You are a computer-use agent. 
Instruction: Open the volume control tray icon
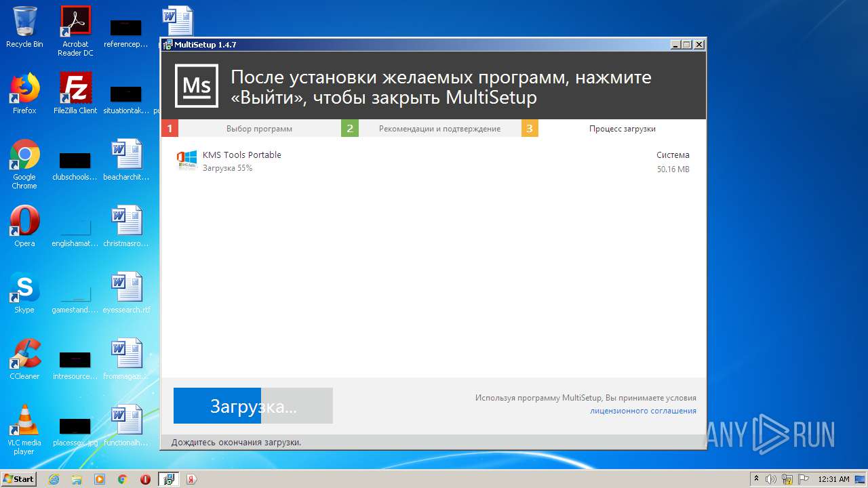coord(772,479)
